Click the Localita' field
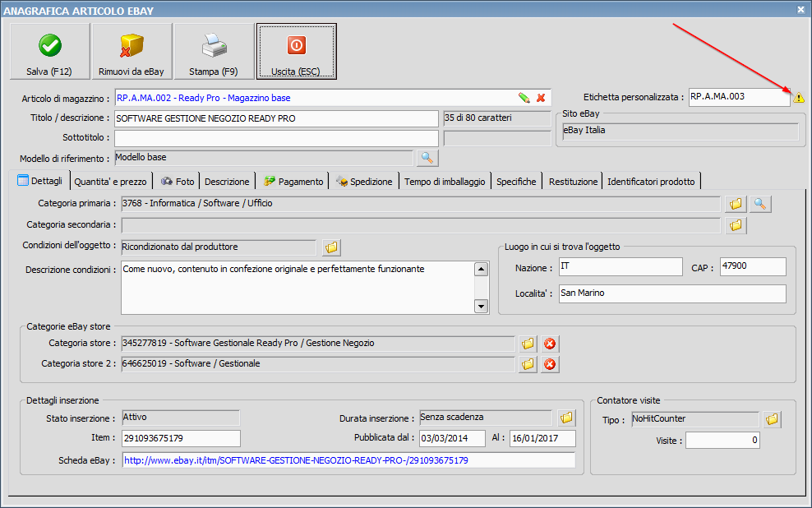The image size is (812, 508). click(672, 293)
